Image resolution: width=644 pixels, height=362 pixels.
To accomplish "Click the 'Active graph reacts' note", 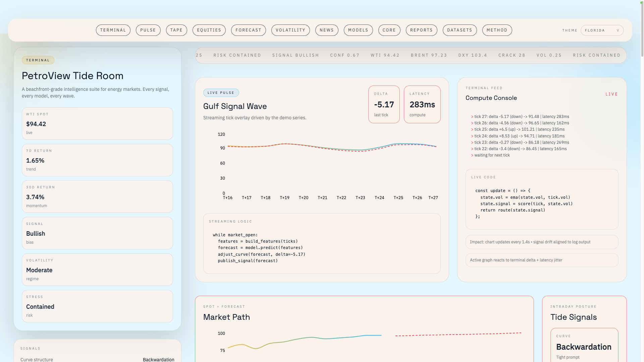I will (x=542, y=260).
